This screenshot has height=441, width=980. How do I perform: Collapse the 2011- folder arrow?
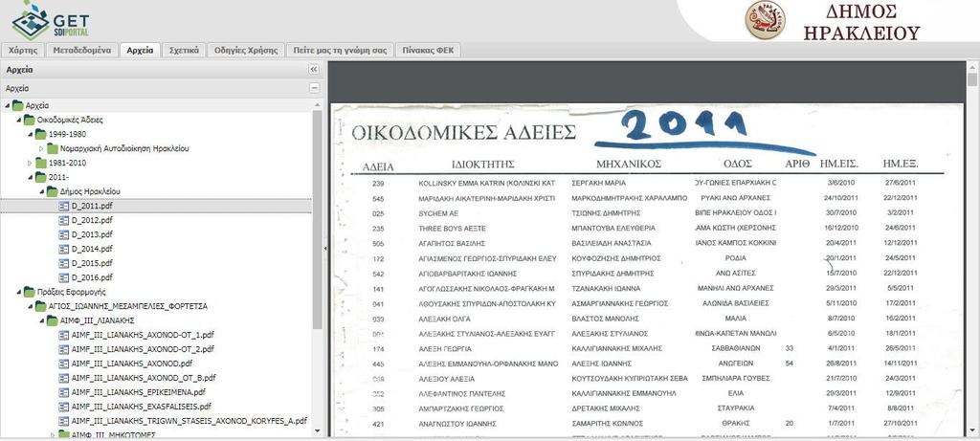point(30,177)
